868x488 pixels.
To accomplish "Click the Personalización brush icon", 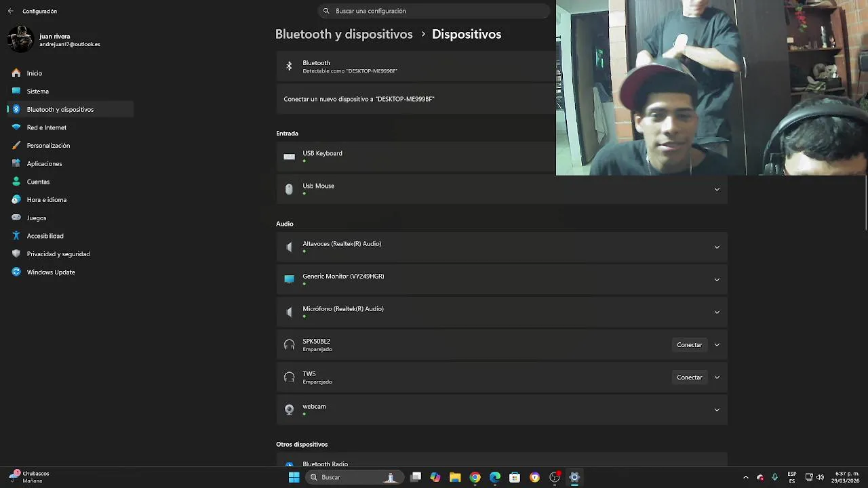I will [x=16, y=145].
